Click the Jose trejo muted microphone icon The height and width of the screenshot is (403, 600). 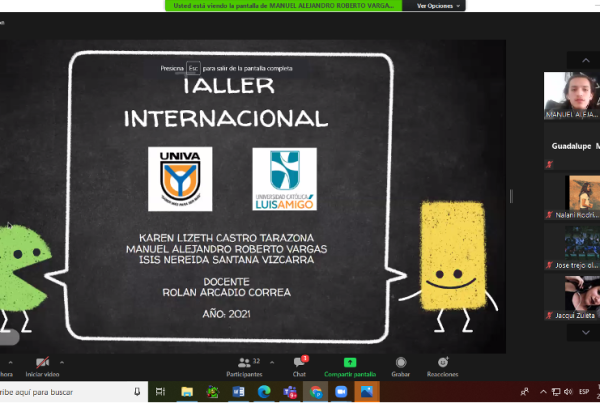pyautogui.click(x=549, y=265)
